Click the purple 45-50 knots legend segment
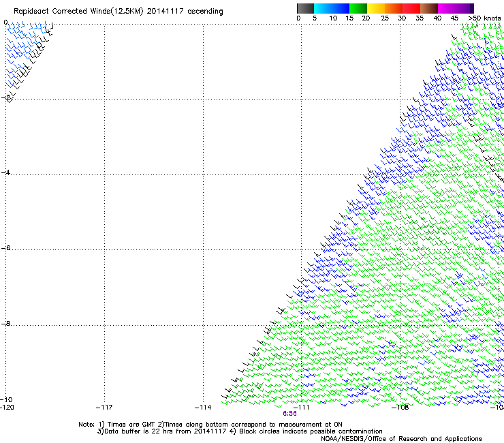 click(x=464, y=8)
